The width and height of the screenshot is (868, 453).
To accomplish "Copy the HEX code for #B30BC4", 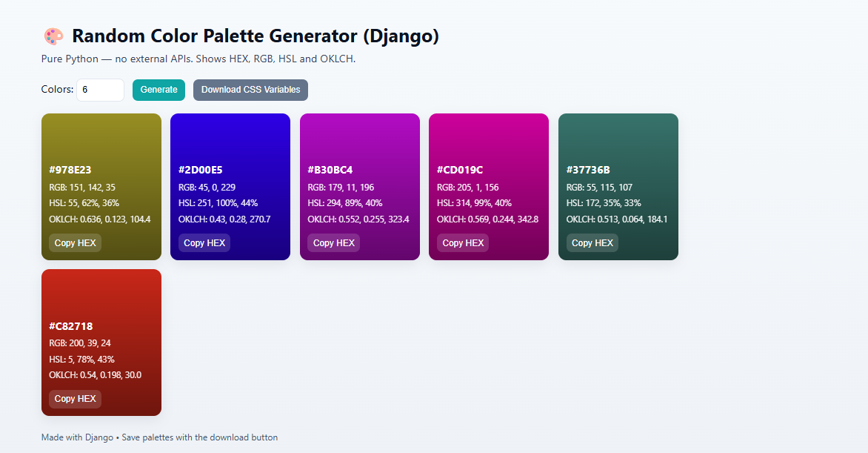I will 333,242.
